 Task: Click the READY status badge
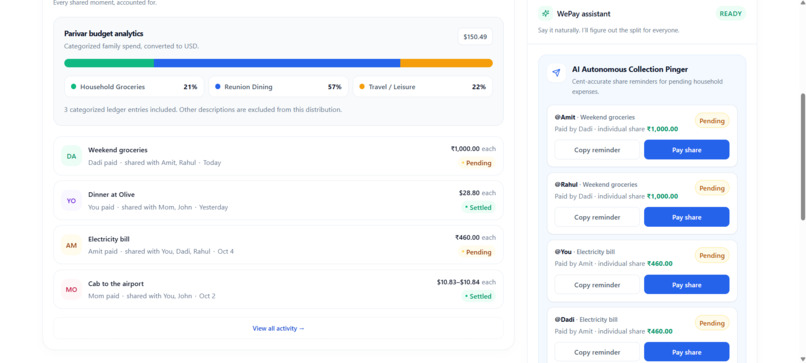coord(730,14)
